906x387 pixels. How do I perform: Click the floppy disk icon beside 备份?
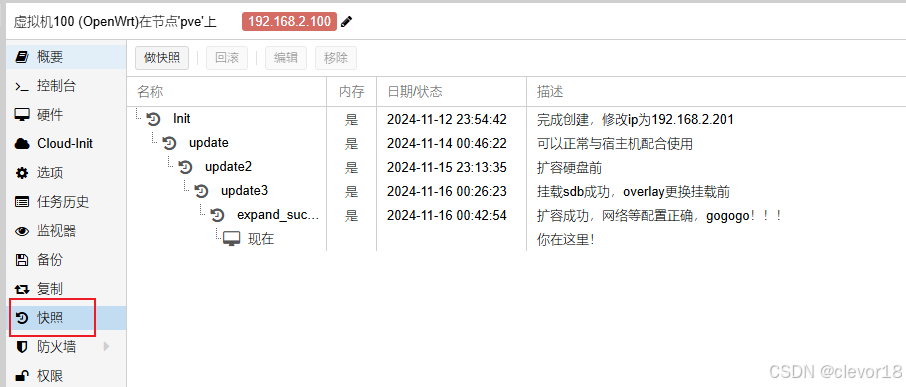tap(22, 260)
